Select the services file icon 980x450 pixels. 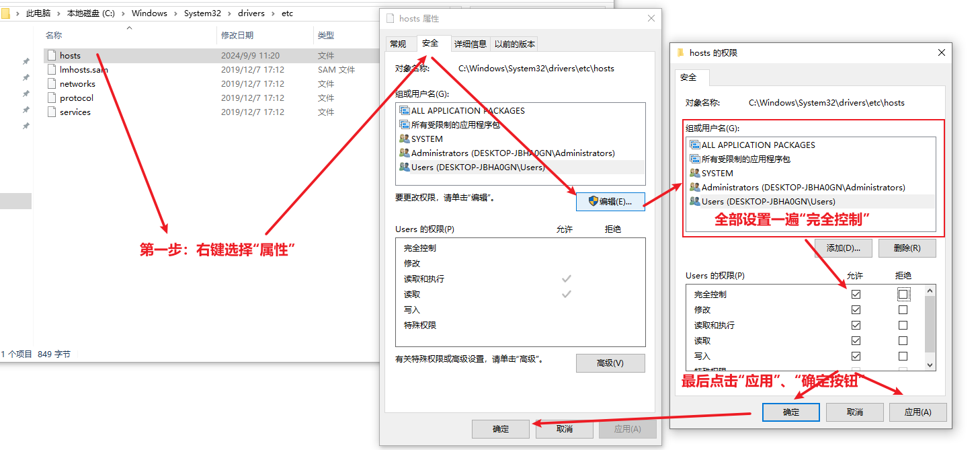click(x=51, y=112)
